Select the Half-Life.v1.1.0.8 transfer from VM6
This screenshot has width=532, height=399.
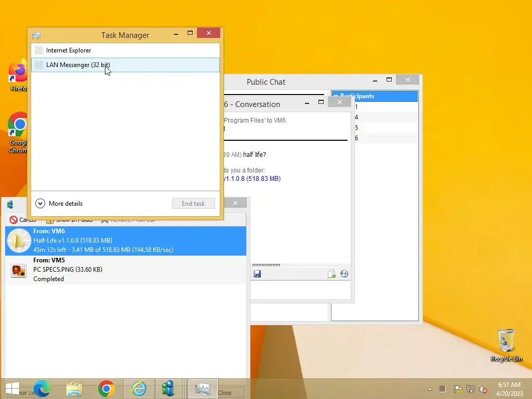tap(126, 241)
